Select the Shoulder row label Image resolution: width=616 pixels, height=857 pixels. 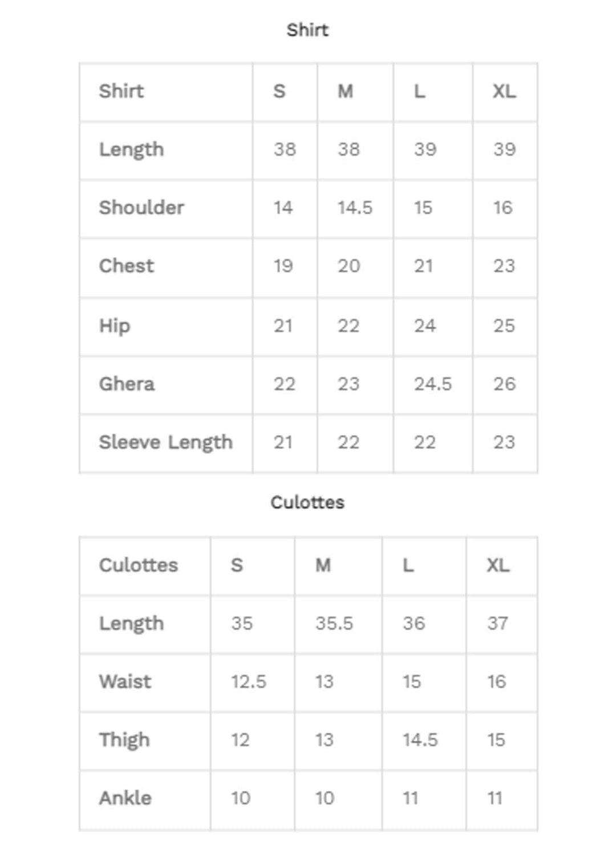click(x=141, y=208)
